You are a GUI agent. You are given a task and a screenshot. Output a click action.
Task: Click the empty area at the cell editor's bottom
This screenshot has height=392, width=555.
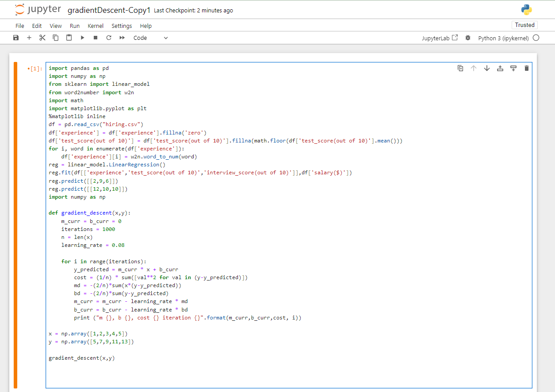pos(289,375)
